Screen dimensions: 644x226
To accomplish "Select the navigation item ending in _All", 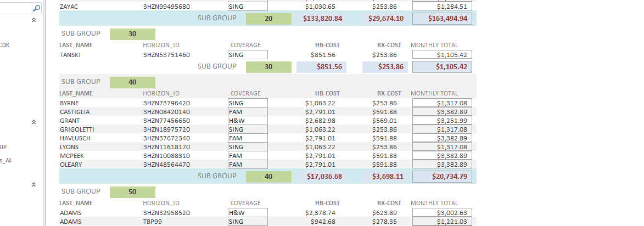I will pyautogui.click(x=5, y=160).
